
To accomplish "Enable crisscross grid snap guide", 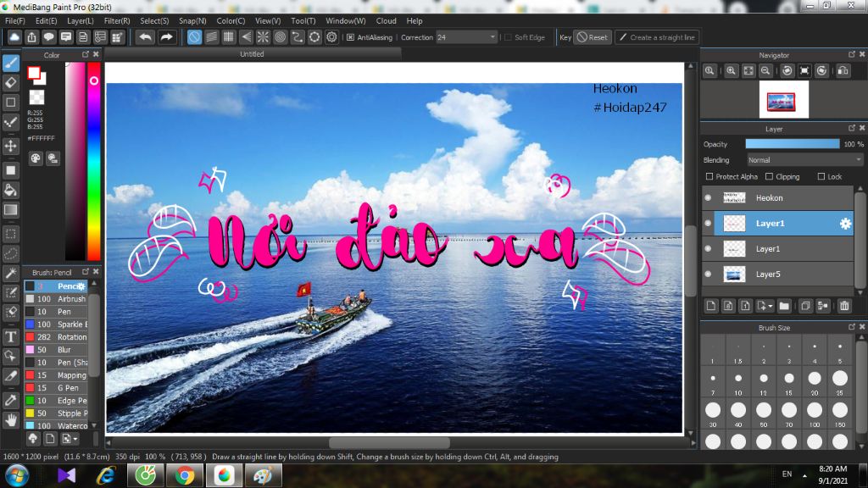I will (229, 37).
